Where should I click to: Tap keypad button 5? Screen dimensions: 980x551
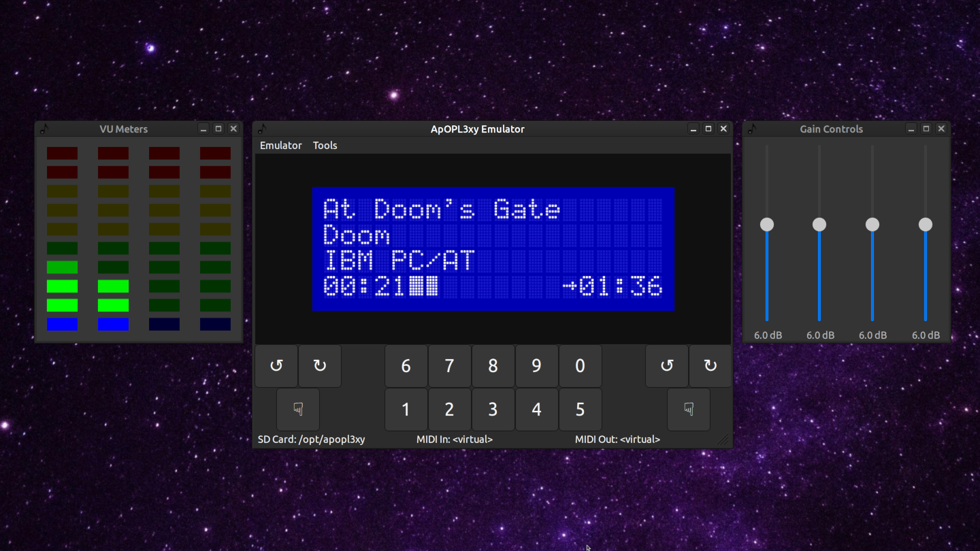580,410
